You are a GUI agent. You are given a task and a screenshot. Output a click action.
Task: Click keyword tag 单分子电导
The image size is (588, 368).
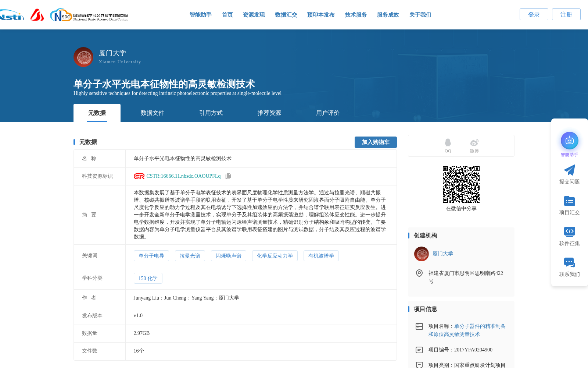pos(151,256)
